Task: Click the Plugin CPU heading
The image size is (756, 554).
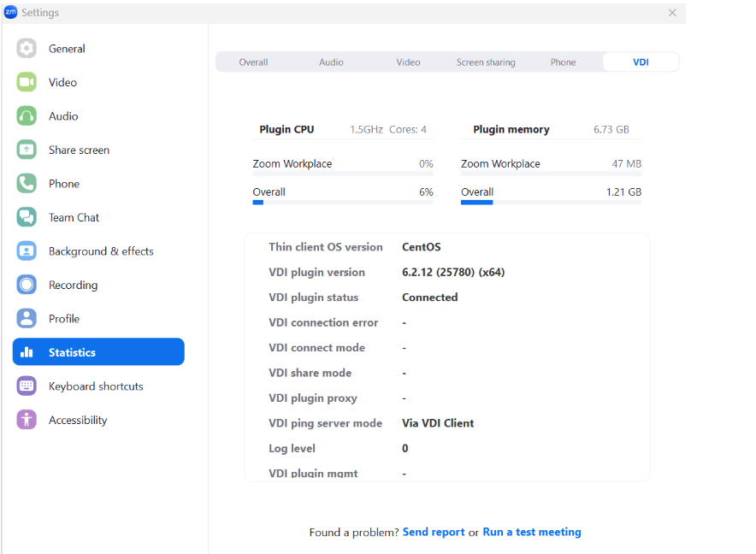Action: point(286,129)
